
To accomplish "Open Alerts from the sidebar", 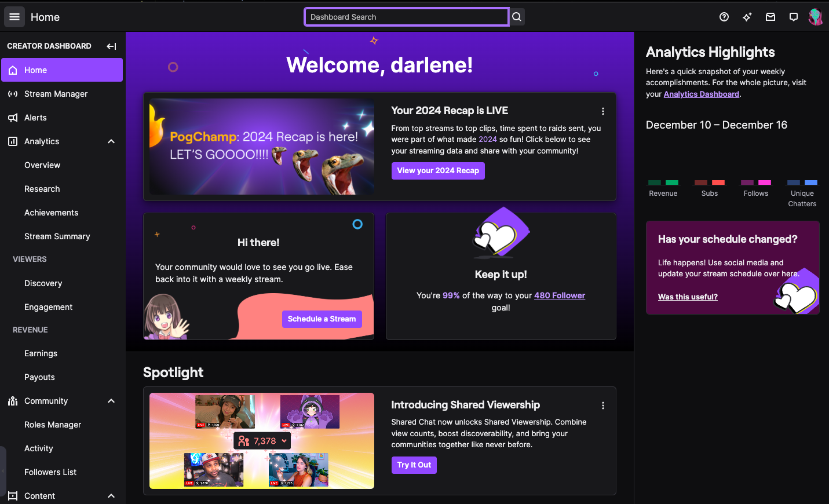I will [x=35, y=118].
